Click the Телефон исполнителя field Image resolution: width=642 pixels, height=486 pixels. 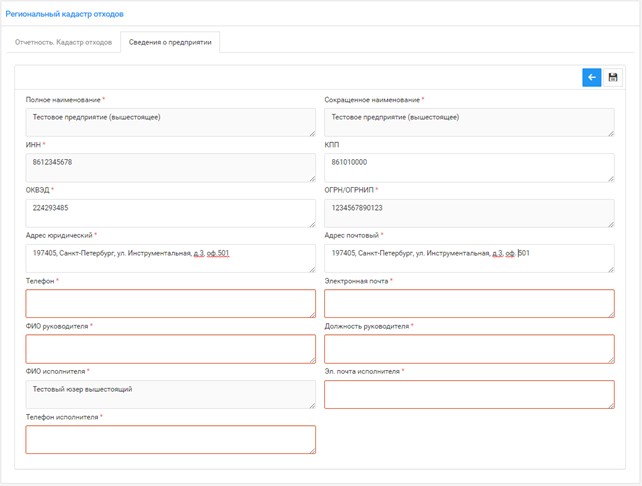[x=170, y=439]
